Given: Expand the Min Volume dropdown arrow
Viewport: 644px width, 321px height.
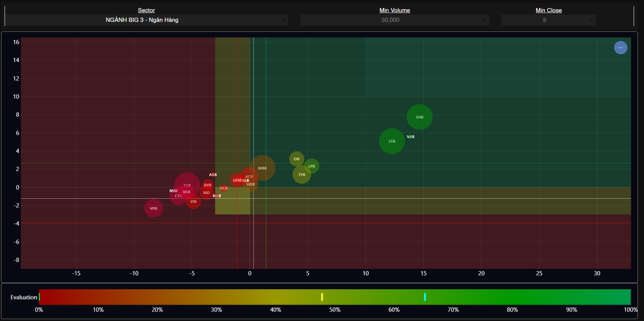Looking at the screenshot, I should point(485,20).
